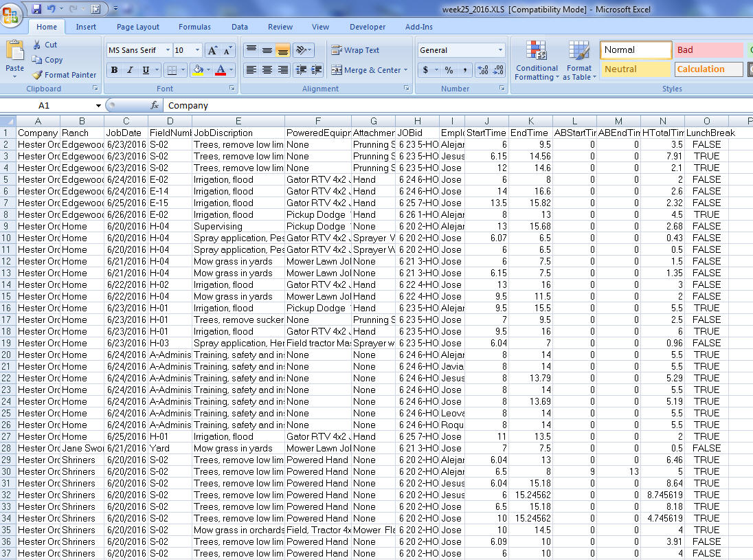
Task: Shrink the font size
Action: 227,50
